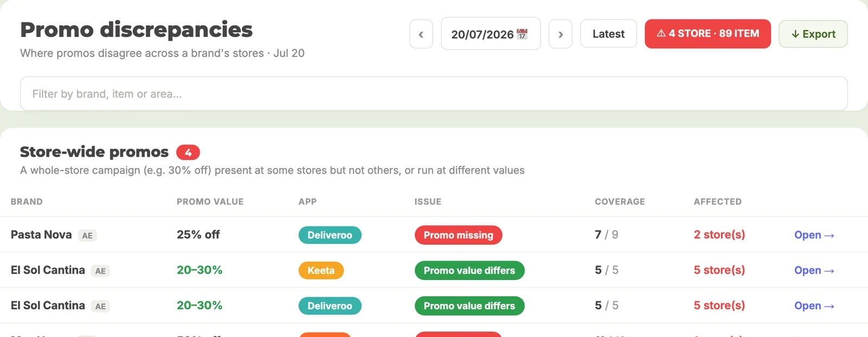The width and height of the screenshot is (868, 337).
Task: Click the 25% off promo value
Action: [x=198, y=234]
